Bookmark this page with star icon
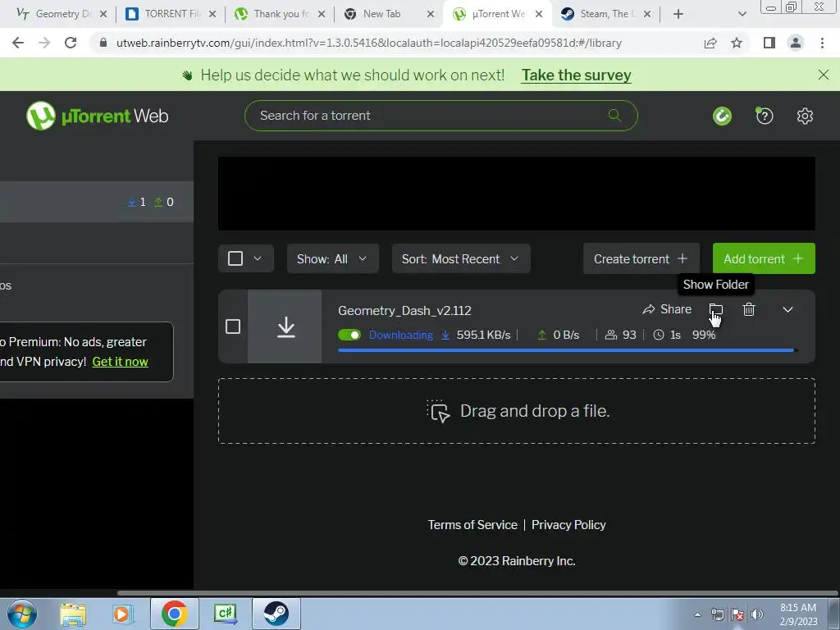This screenshot has width=840, height=630. (x=737, y=43)
